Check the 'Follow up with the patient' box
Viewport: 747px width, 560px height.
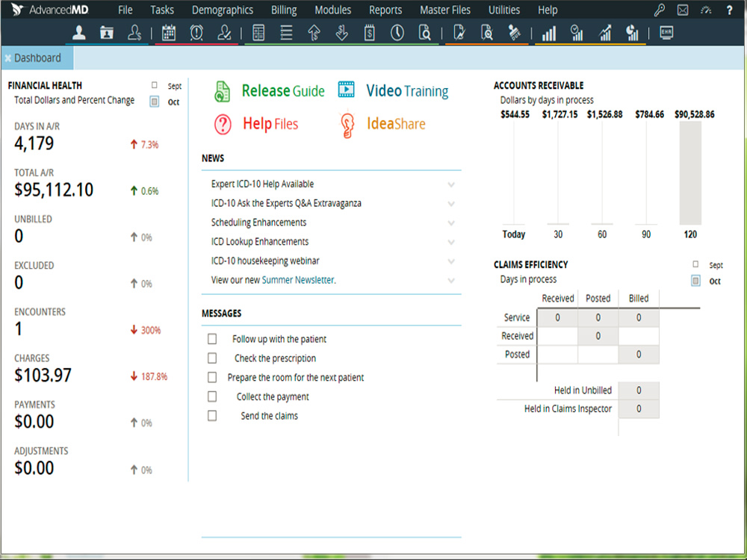tap(212, 338)
